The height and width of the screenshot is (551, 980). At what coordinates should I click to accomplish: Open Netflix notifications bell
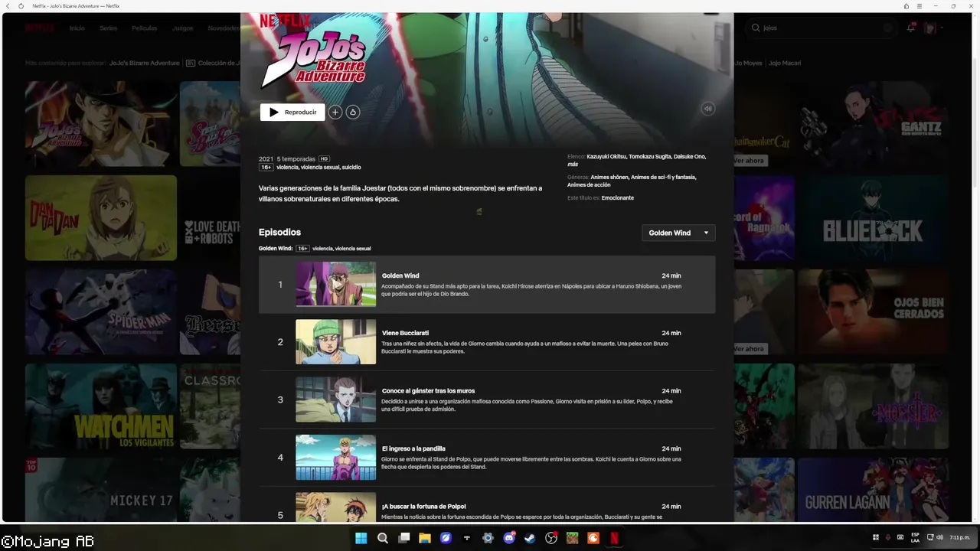pos(911,28)
